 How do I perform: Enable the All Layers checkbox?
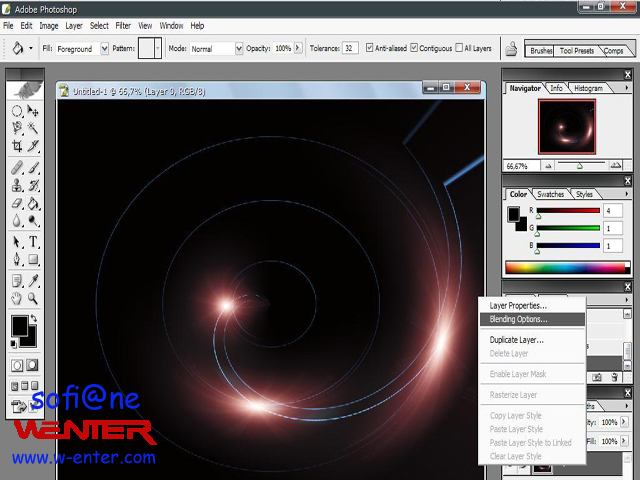point(459,48)
